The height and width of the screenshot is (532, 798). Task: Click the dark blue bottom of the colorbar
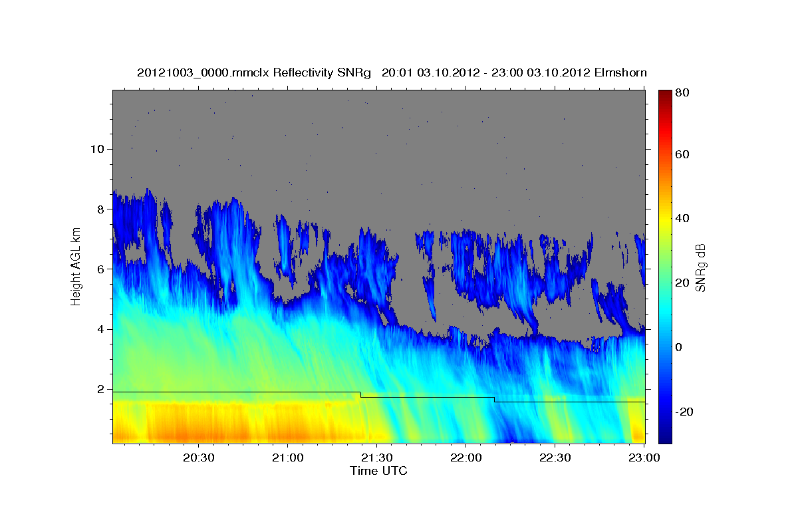[665, 436]
